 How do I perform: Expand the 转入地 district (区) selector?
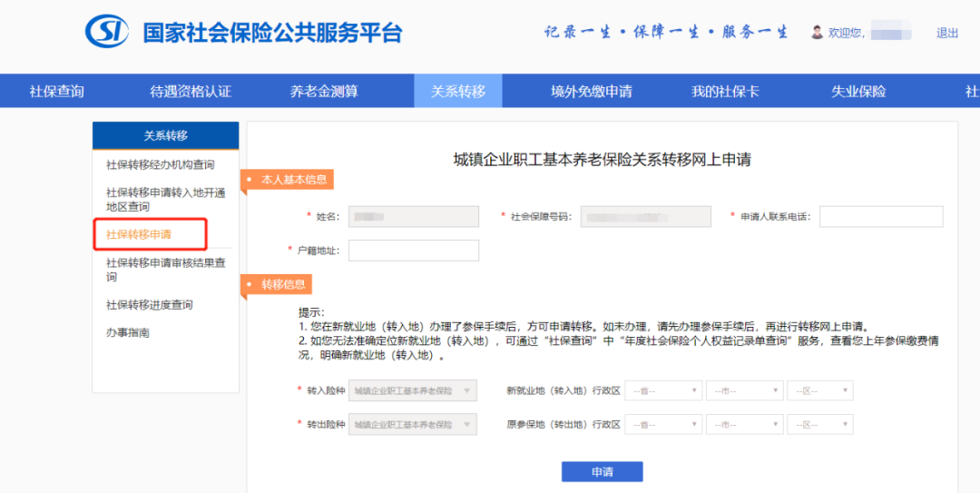click(x=820, y=390)
